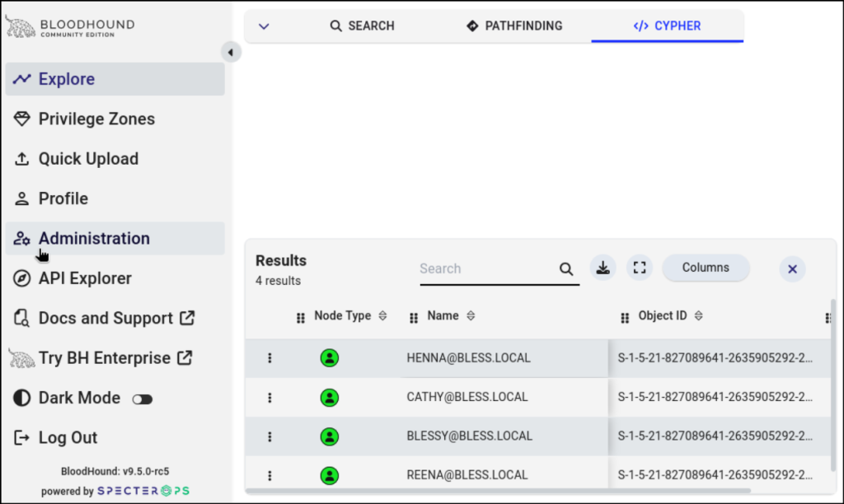The height and width of the screenshot is (504, 844).
Task: Click the Object ID column header label
Action: [663, 315]
